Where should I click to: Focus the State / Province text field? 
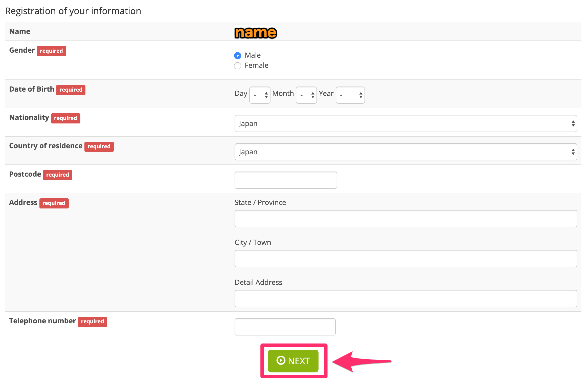point(405,219)
